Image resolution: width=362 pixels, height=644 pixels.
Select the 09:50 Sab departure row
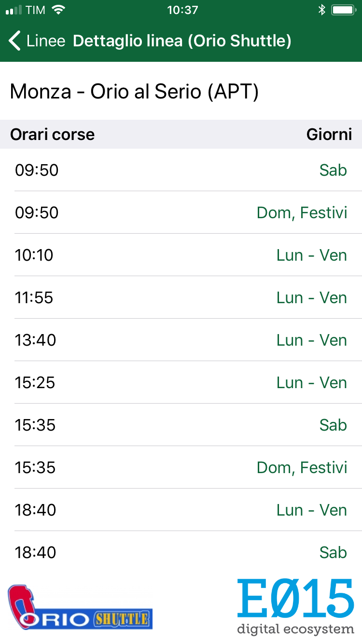point(181,170)
